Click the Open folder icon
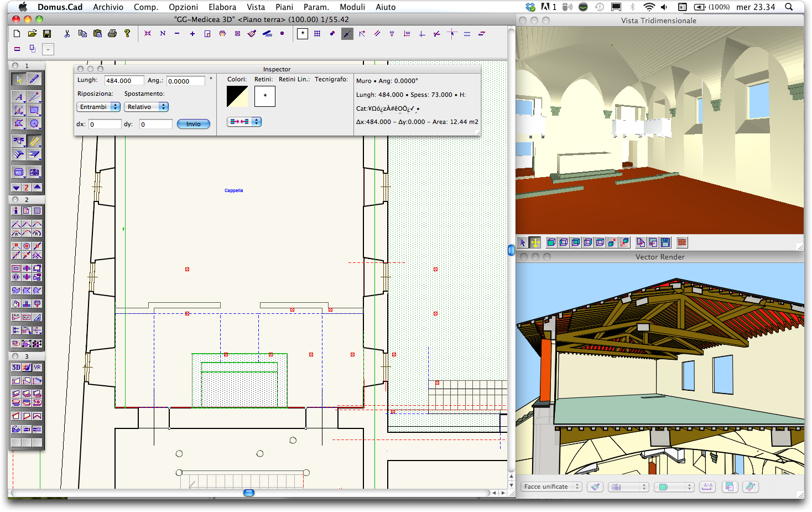Screen dimensions: 812x512 (32, 34)
